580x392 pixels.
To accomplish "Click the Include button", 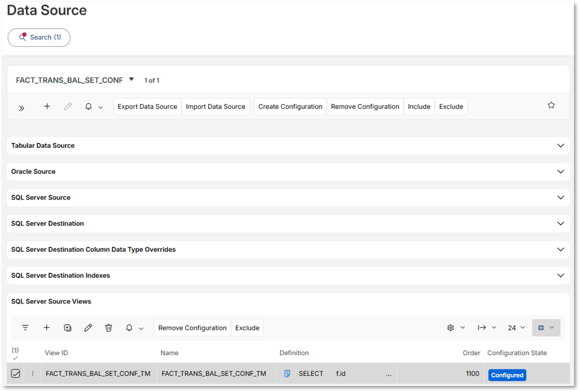I will (x=419, y=107).
